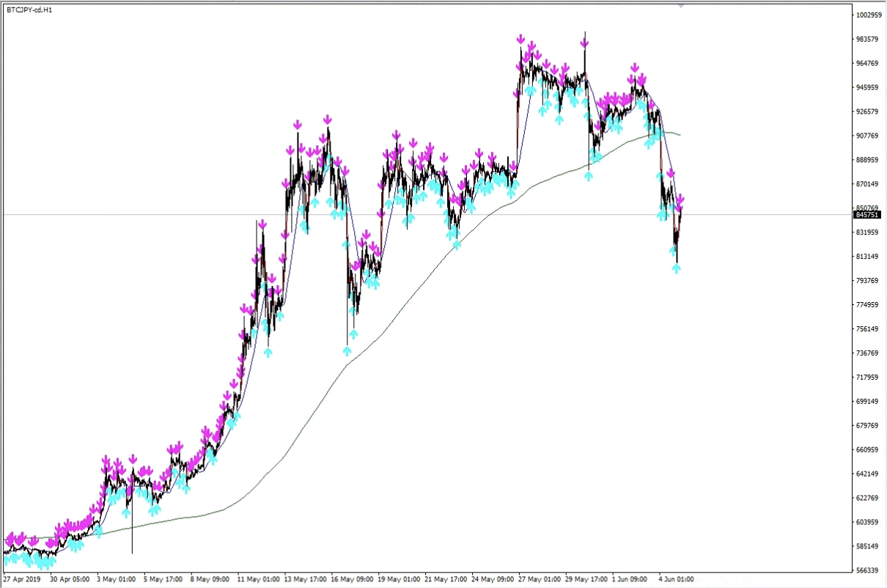Click price label 870149
This screenshot has width=887, height=588.
coord(868,185)
